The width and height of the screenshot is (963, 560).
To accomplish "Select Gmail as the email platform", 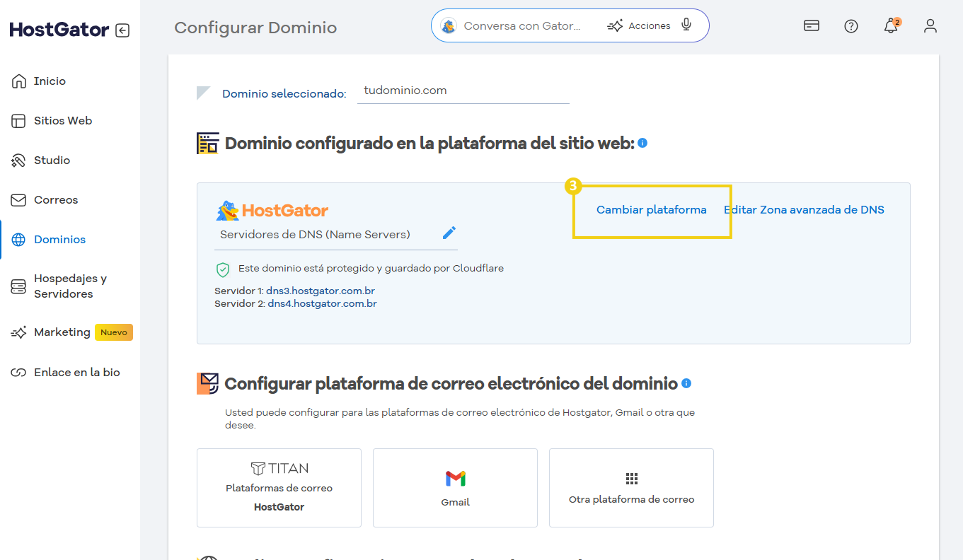I will pos(455,488).
